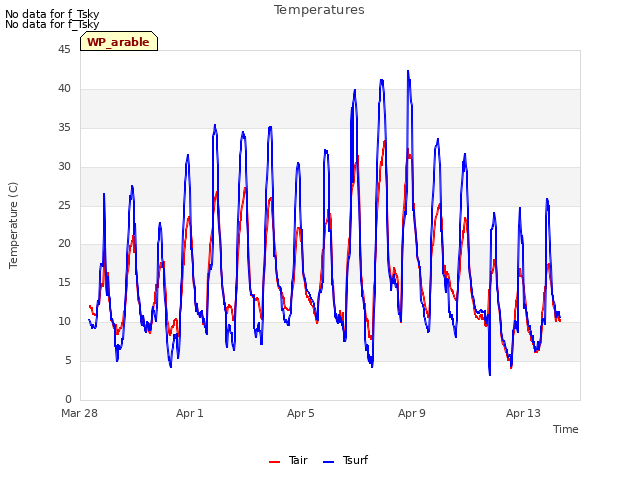Click the 30 y-axis tick label

[x=64, y=167]
